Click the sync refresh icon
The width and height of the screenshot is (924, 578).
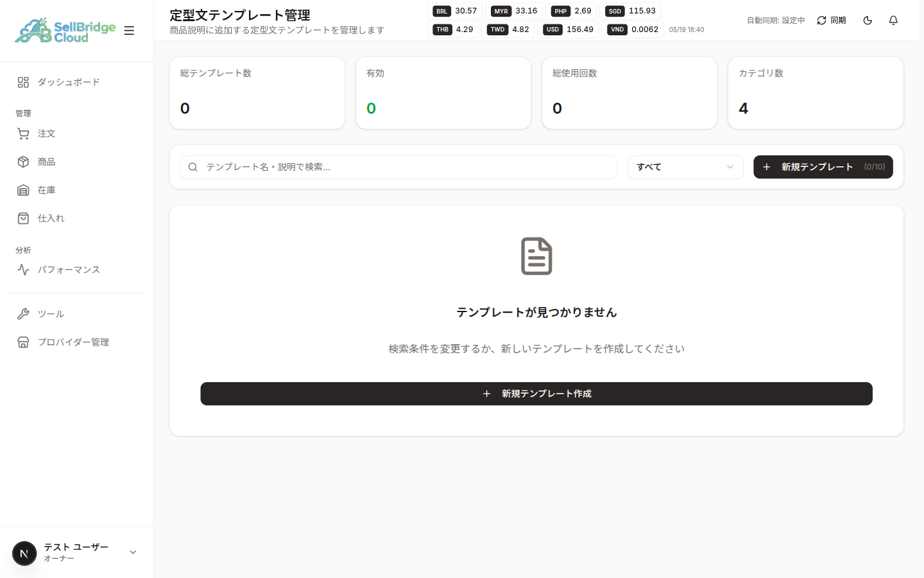click(821, 21)
